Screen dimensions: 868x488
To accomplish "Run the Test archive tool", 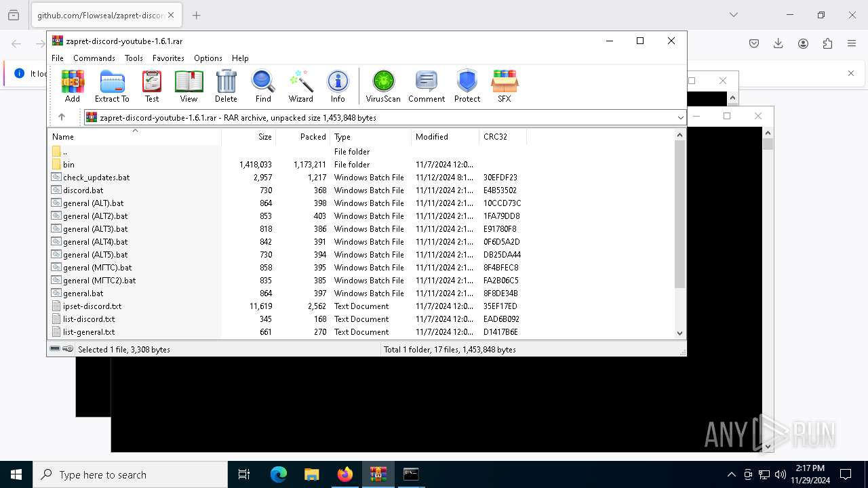I will pos(152,86).
